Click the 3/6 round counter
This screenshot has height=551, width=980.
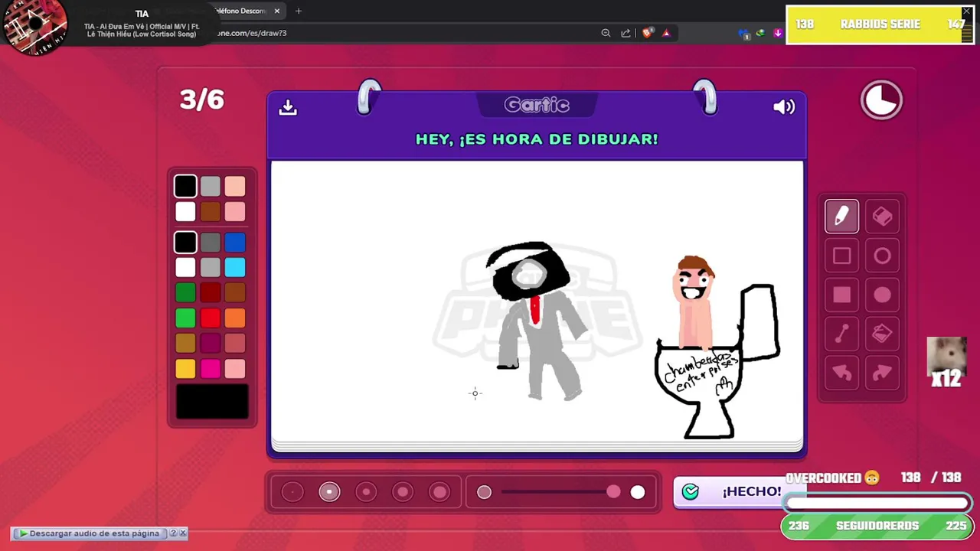tap(202, 99)
